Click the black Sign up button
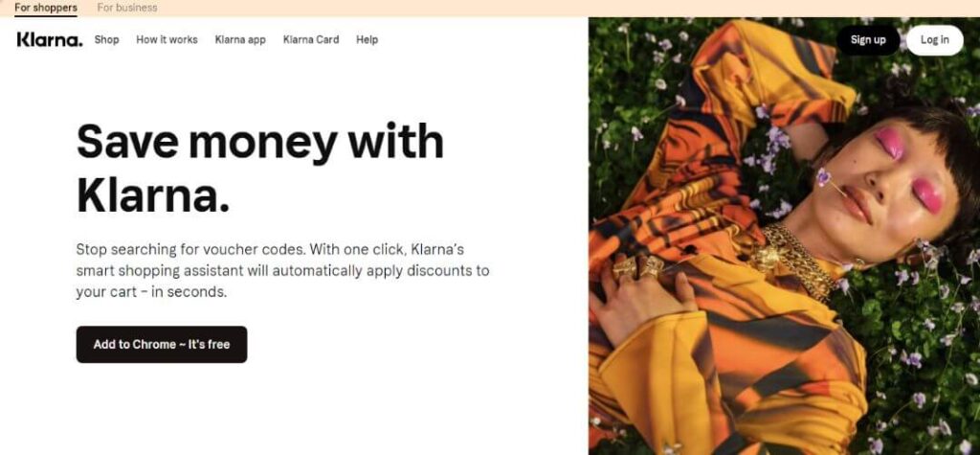The width and height of the screenshot is (980, 455). pos(868,40)
